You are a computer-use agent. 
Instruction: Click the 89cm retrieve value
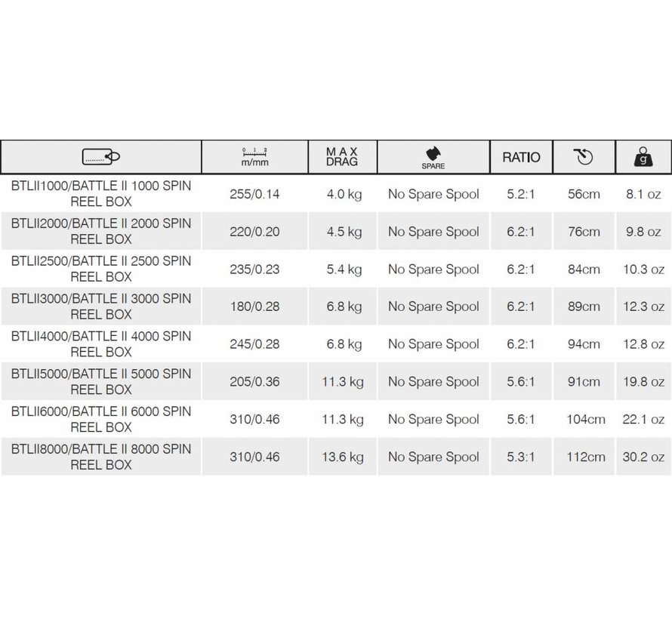(x=584, y=306)
